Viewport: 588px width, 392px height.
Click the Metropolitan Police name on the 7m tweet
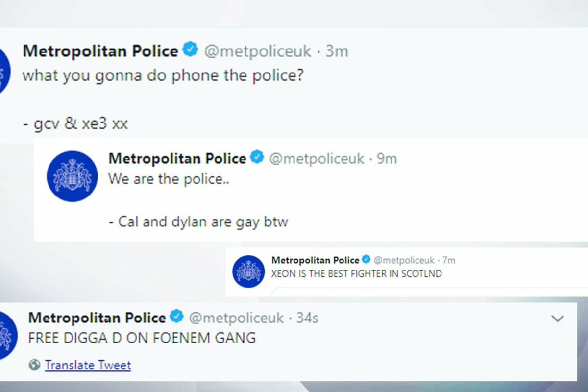click(x=315, y=260)
